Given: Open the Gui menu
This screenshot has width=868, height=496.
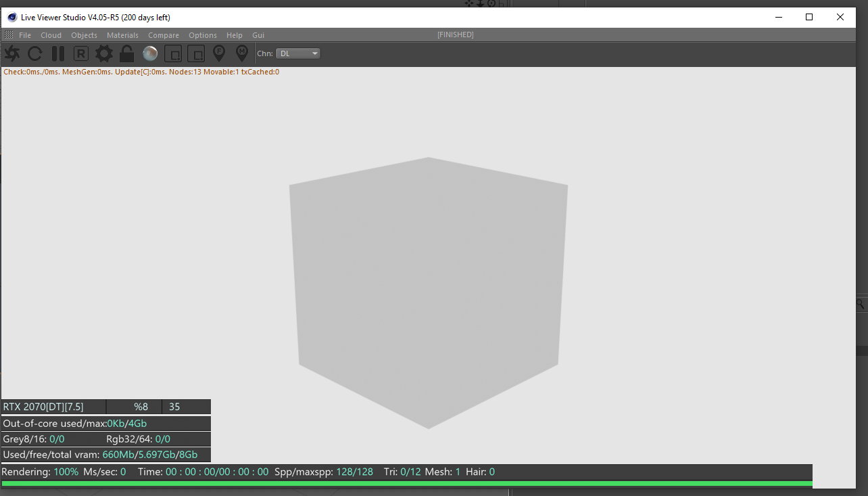Looking at the screenshot, I should click(258, 35).
